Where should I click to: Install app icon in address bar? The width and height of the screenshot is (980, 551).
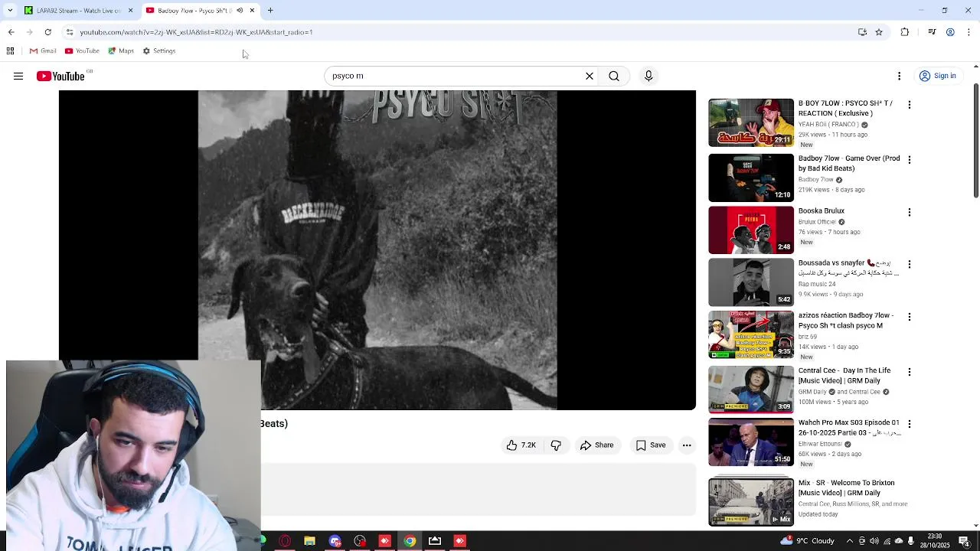click(862, 32)
